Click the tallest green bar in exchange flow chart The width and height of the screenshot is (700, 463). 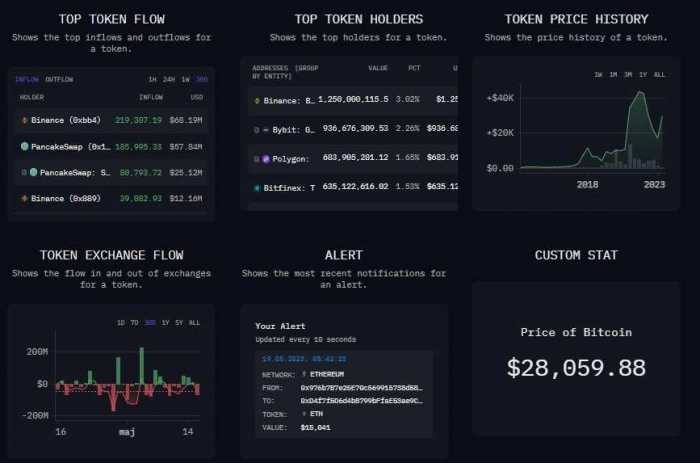click(x=143, y=364)
